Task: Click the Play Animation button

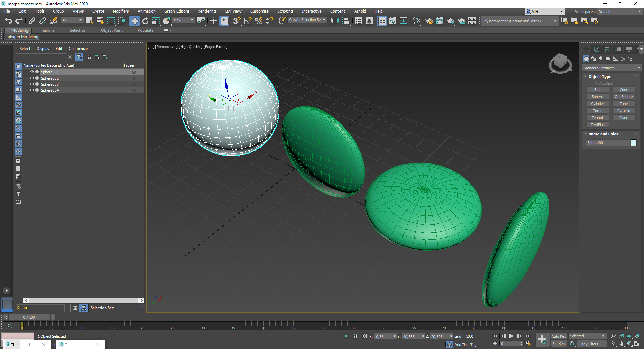Action: click(x=511, y=336)
